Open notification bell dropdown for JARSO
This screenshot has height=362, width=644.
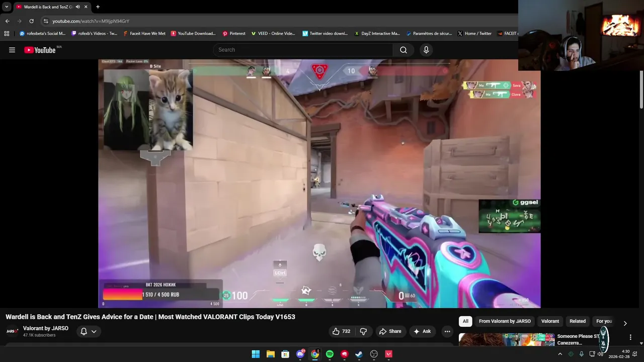pyautogui.click(x=88, y=331)
